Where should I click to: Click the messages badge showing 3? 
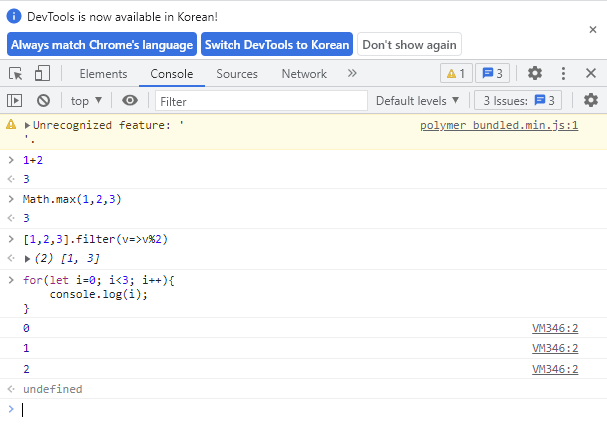(492, 73)
